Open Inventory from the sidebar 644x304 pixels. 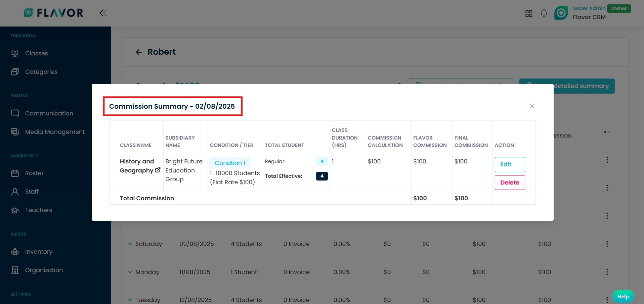pyautogui.click(x=39, y=252)
